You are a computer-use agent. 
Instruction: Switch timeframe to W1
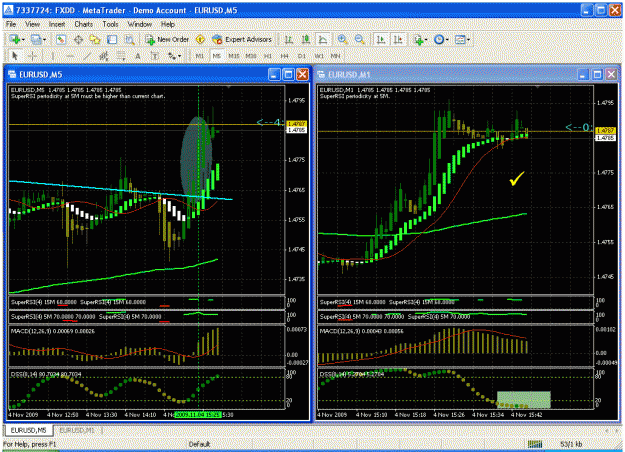tap(319, 56)
